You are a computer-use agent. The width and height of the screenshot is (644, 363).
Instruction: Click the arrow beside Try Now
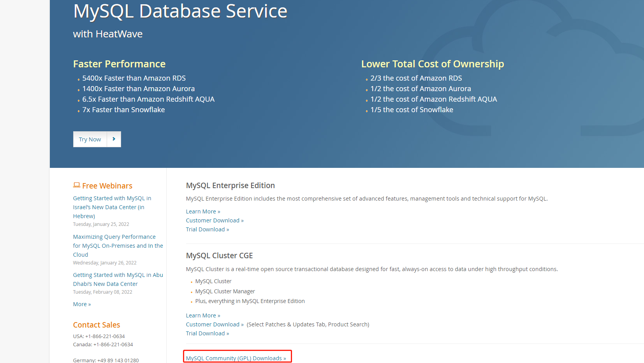114,139
